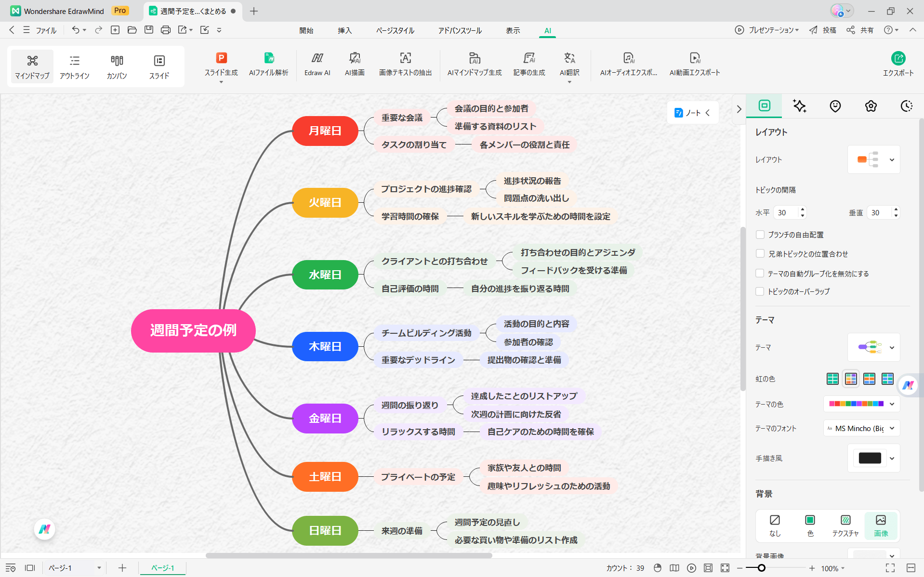Enable トピックのオーバーラップ checkbox
The image size is (924, 577).
click(x=760, y=291)
